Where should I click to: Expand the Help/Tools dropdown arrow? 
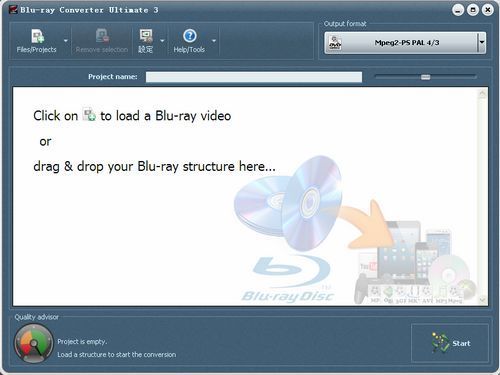(214, 41)
